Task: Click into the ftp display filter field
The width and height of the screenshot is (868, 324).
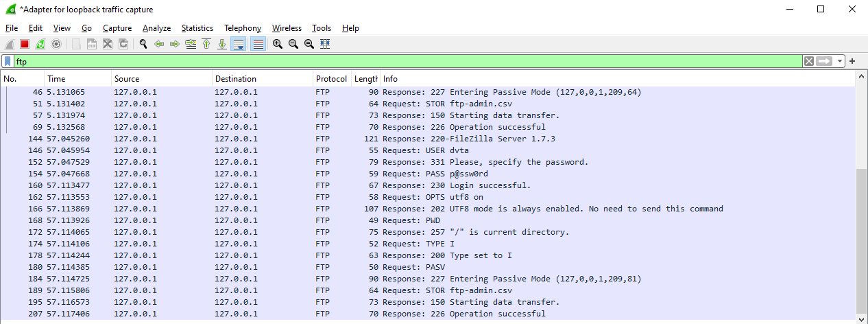Action: (x=407, y=61)
